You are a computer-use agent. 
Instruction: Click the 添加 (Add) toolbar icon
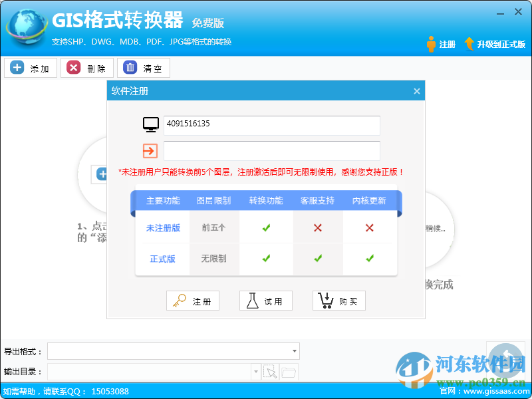(17, 67)
